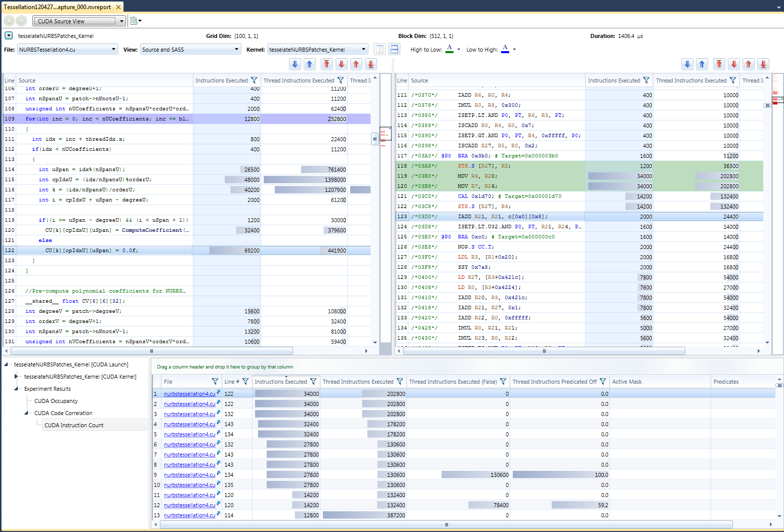
Task: Click the High to Low green color swatch
Action: point(449,49)
